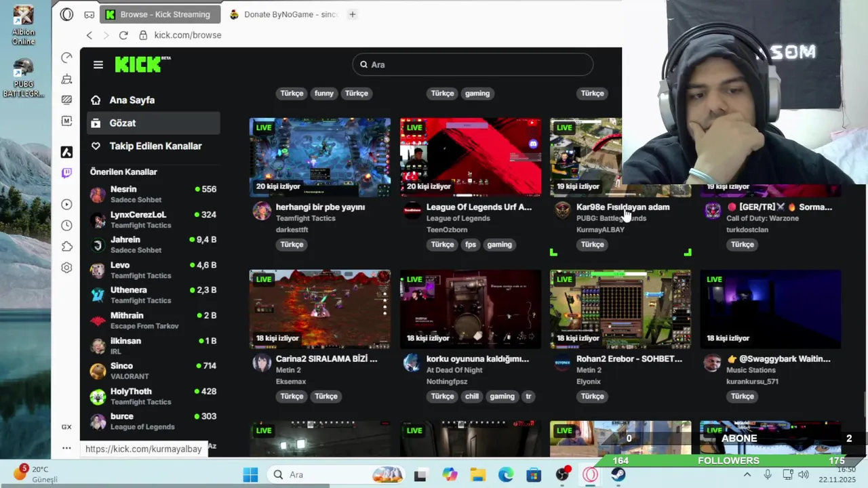Image resolution: width=868 pixels, height=488 pixels.
Task: Click the site lock icon in address bar
Action: pos(143,35)
